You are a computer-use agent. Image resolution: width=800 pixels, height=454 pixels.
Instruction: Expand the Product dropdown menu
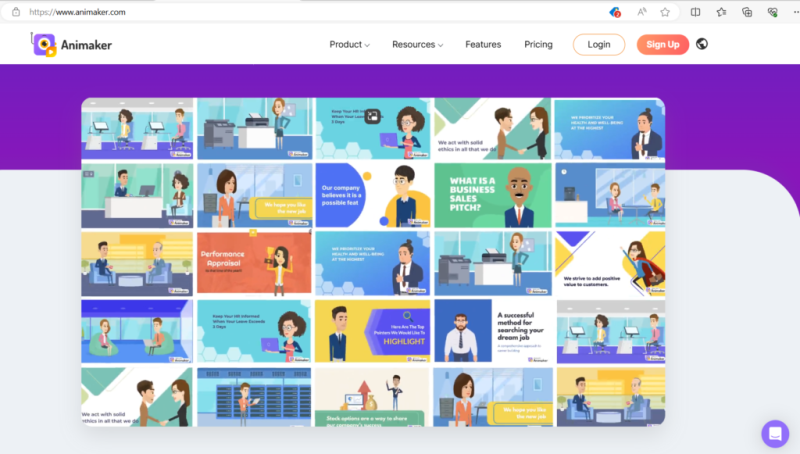coord(349,44)
